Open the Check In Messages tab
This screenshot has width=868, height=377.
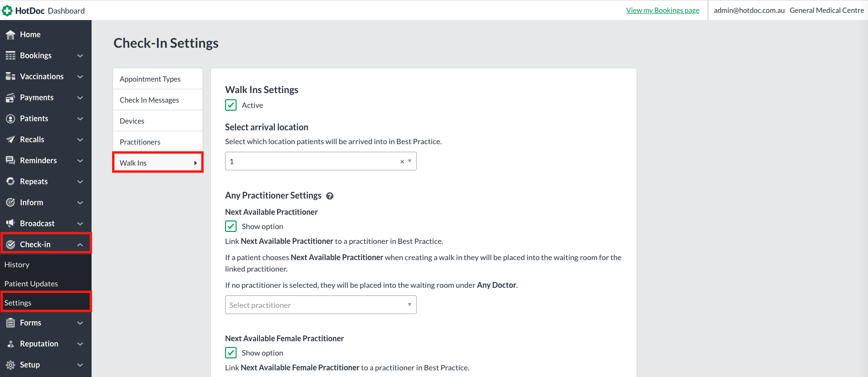158,100
